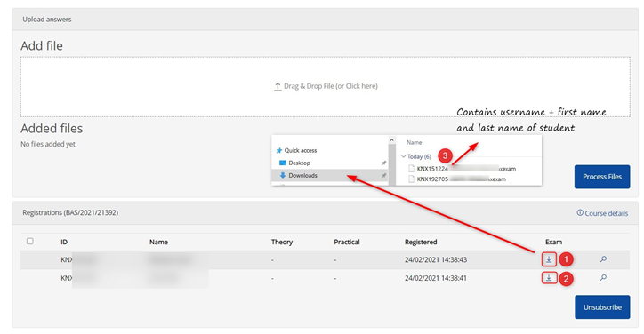The height and width of the screenshot is (334, 644).
Task: Open Quick access in the file explorer
Action: (301, 151)
